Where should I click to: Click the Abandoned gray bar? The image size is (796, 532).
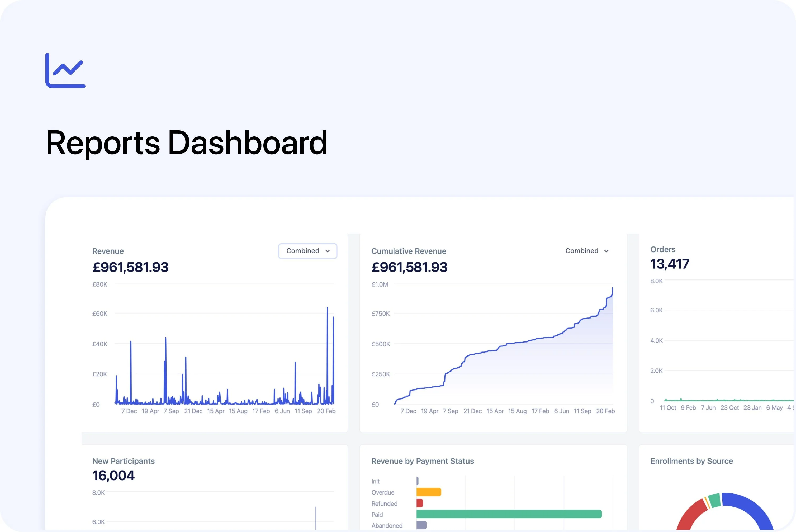point(421,525)
